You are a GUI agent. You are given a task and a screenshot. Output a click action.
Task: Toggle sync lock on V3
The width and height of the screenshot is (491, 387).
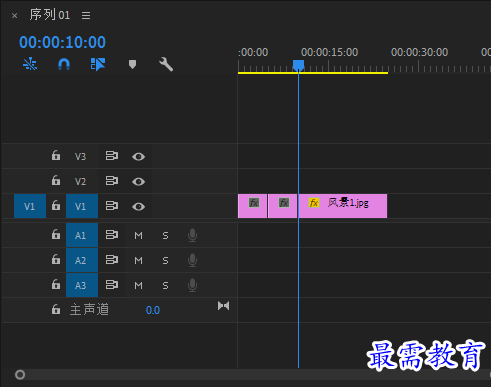112,156
